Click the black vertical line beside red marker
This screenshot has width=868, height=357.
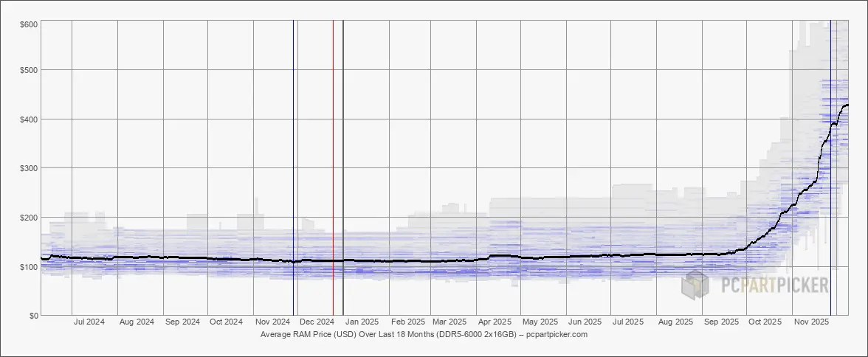pyautogui.click(x=343, y=170)
